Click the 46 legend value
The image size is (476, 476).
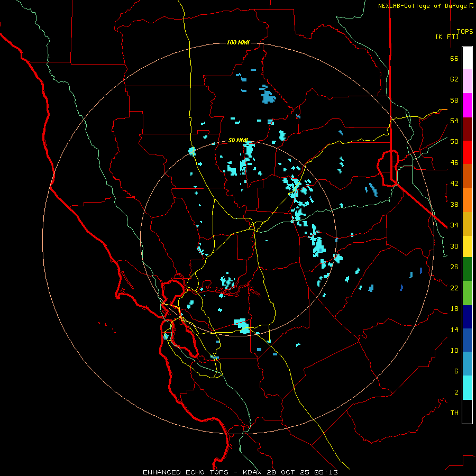pos(454,163)
